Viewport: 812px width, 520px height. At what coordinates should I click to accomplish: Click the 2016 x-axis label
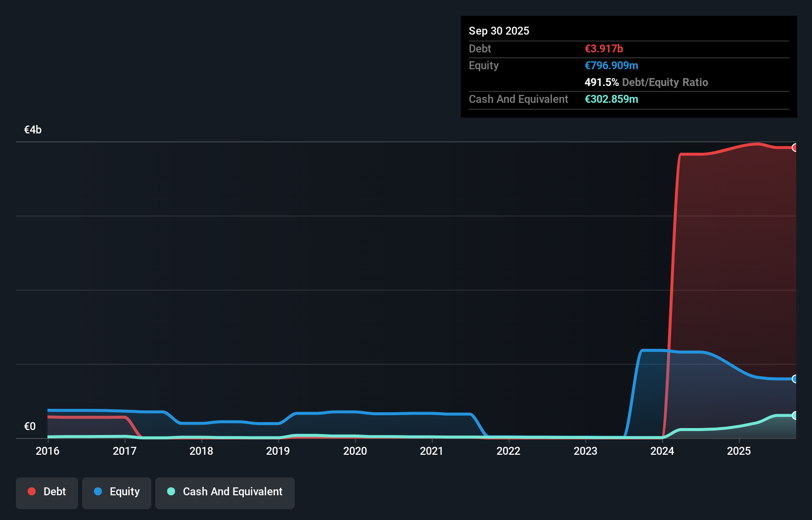[47, 451]
